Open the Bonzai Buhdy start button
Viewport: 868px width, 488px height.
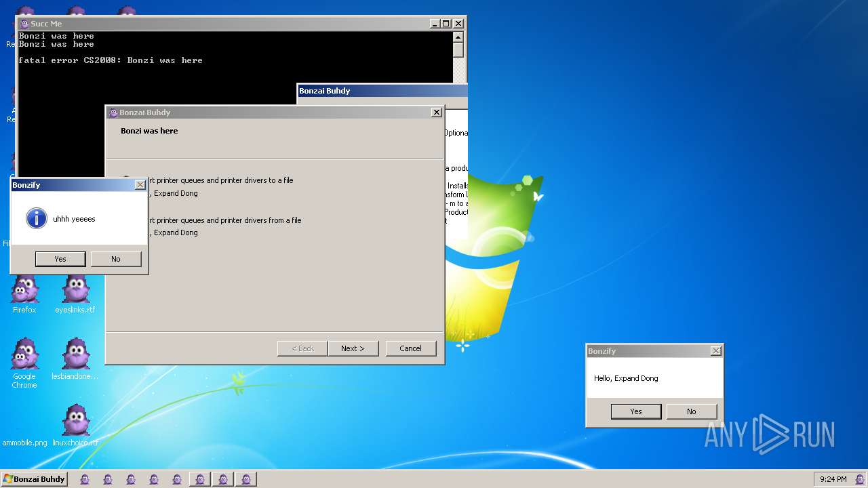[35, 479]
